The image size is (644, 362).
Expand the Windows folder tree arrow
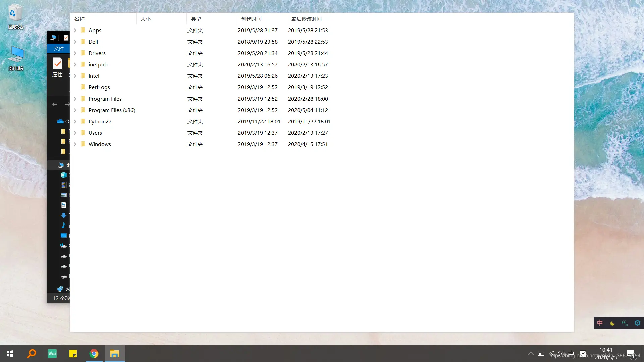(x=75, y=144)
